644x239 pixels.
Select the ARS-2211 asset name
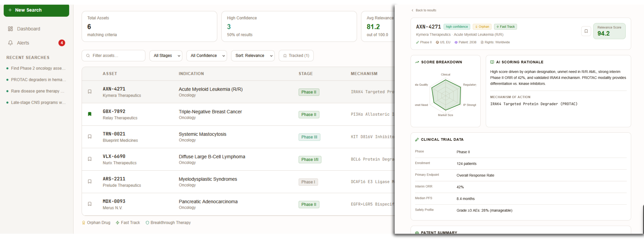coord(114,179)
